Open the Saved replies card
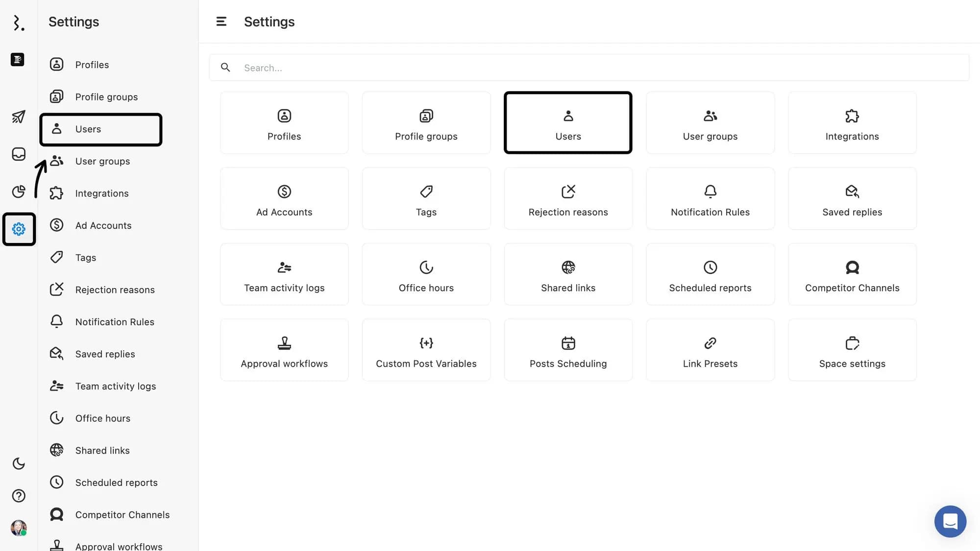Image resolution: width=980 pixels, height=551 pixels. point(852,198)
